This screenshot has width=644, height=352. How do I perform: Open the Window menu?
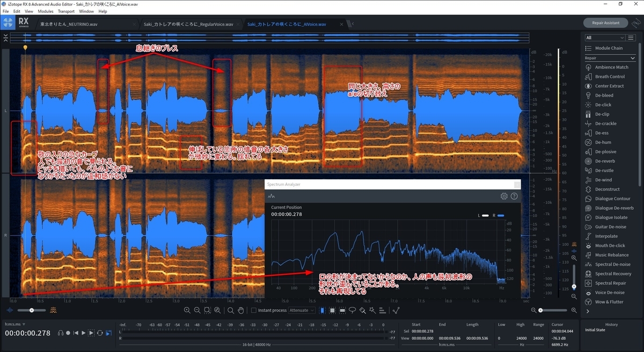pyautogui.click(x=86, y=11)
